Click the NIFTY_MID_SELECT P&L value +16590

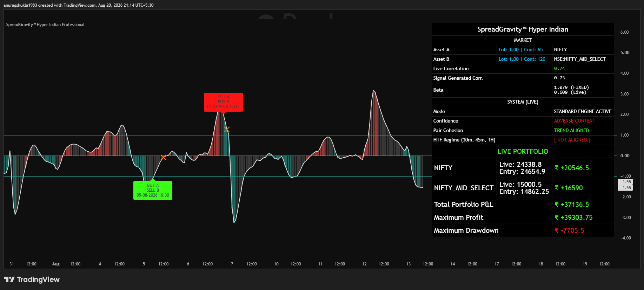coord(569,188)
